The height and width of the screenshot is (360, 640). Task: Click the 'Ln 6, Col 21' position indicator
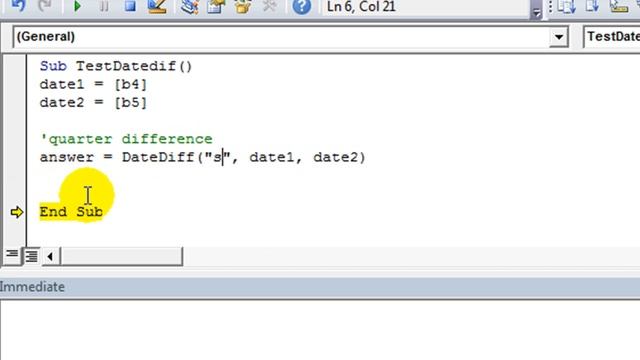(361, 7)
